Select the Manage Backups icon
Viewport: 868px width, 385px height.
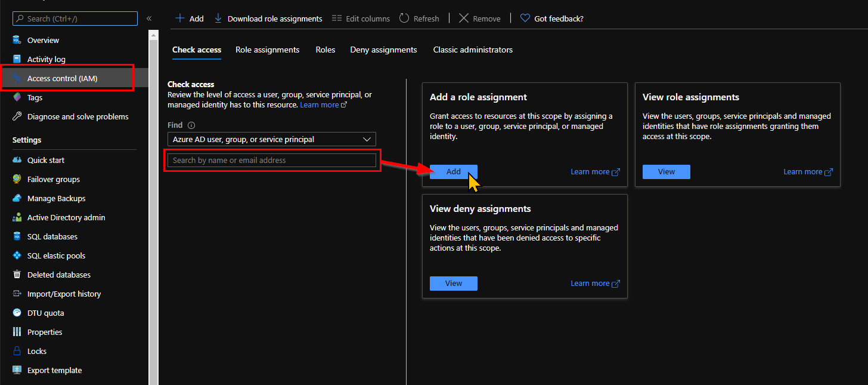(x=17, y=198)
